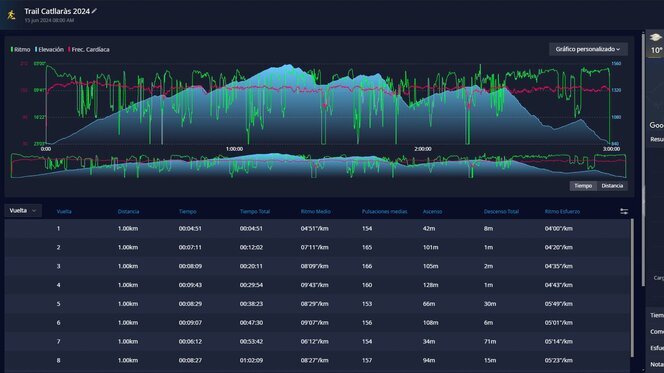Select lap 7 descent 71m

pyautogui.click(x=490, y=342)
